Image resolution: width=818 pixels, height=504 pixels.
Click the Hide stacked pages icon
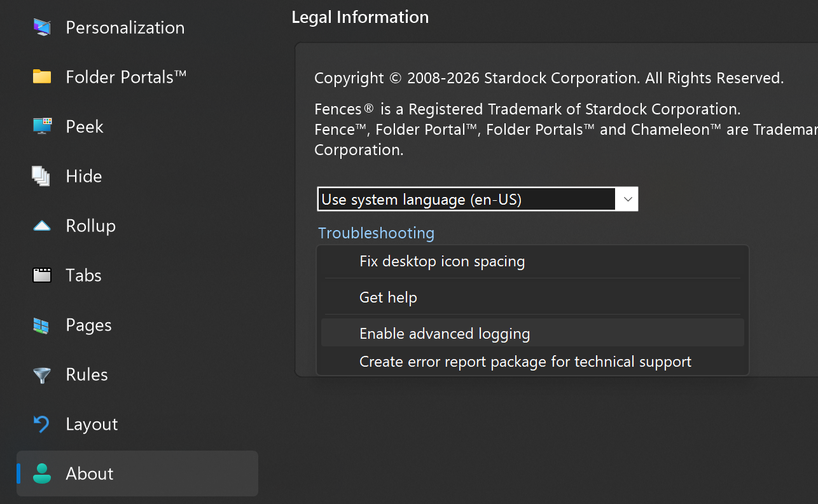tap(42, 176)
